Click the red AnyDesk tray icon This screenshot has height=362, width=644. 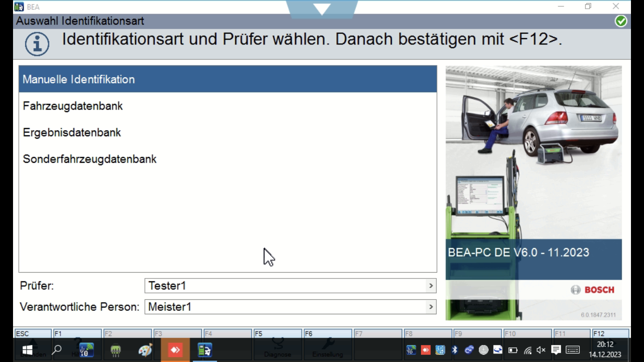pyautogui.click(x=425, y=350)
